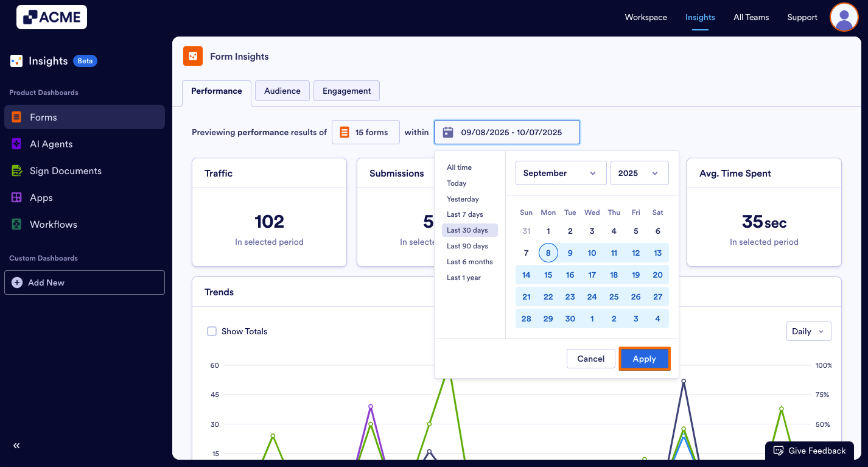Open AI Agents from the sidebar
The height and width of the screenshot is (467, 868).
[17, 144]
